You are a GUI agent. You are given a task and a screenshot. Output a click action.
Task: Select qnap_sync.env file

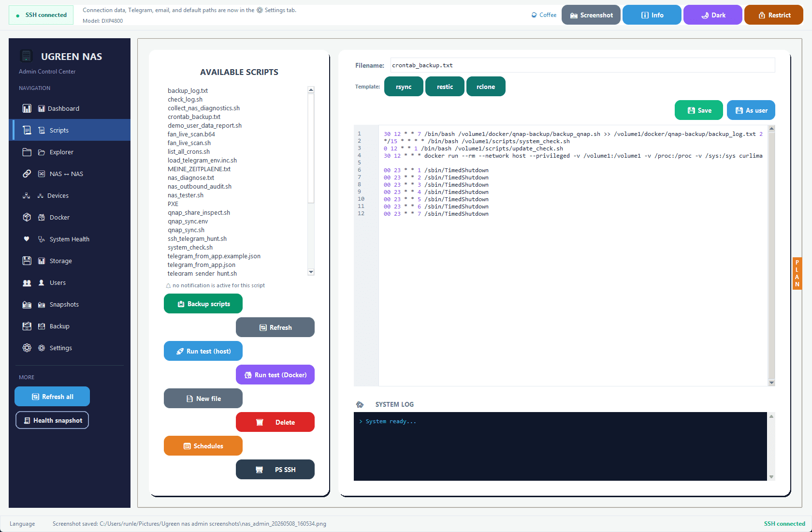(x=188, y=221)
